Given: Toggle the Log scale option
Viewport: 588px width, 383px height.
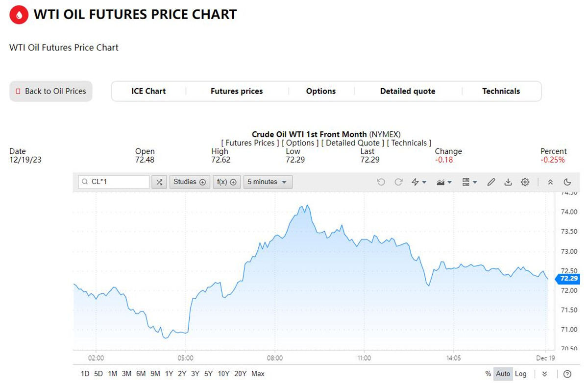Looking at the screenshot, I should coord(521,374).
